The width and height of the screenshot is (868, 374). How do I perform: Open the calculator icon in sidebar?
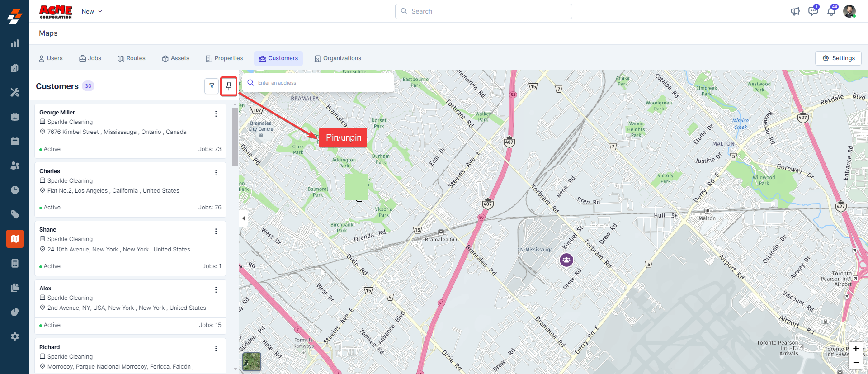click(x=15, y=263)
